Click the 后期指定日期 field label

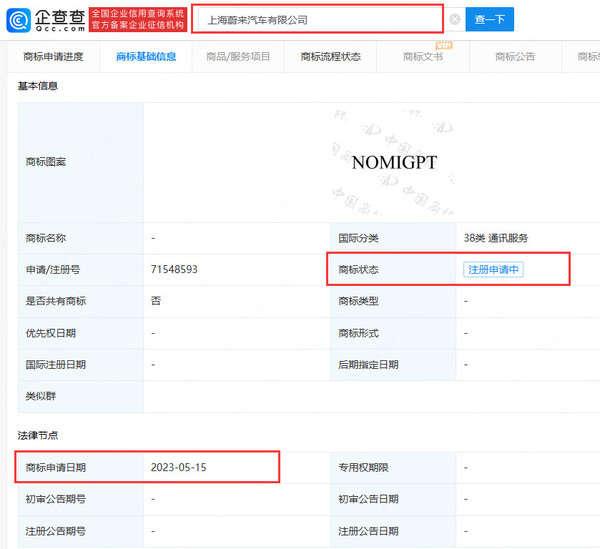click(368, 365)
